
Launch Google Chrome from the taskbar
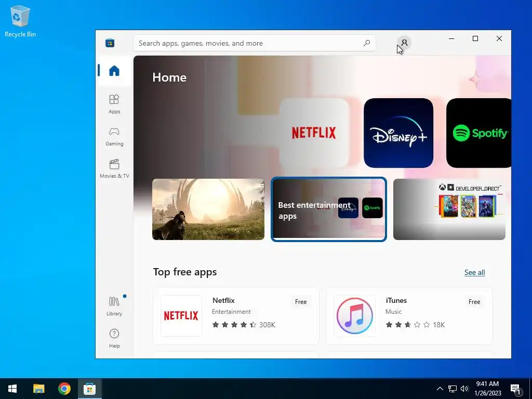64,389
